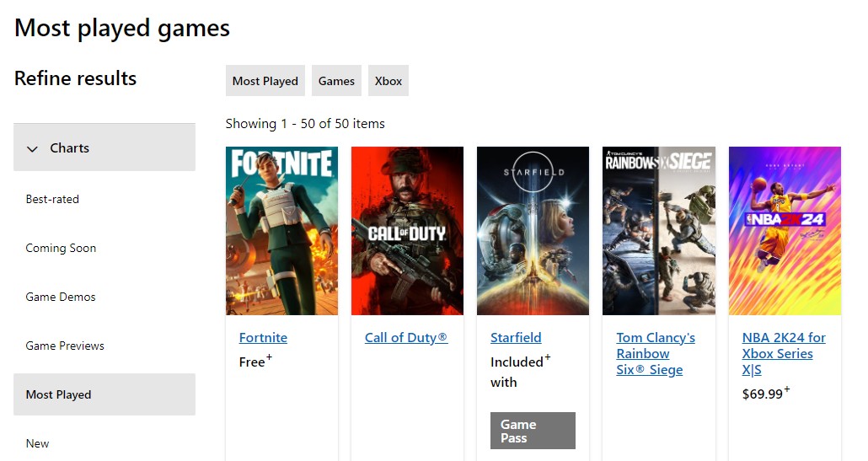
Task: Follow the Starfield title link
Action: [516, 338]
